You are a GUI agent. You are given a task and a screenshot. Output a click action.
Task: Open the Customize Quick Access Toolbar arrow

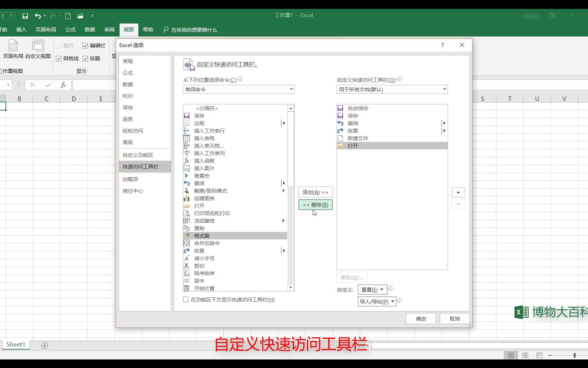point(92,16)
